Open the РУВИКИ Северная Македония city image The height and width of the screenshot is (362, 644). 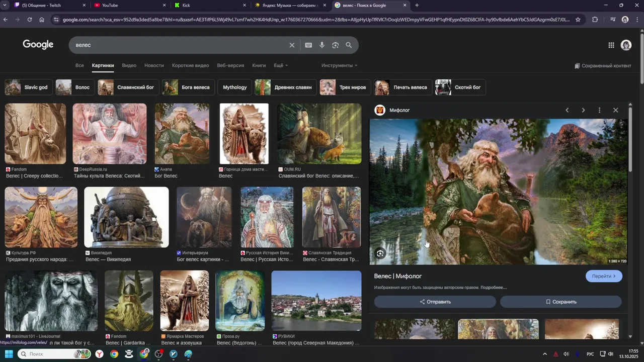pyautogui.click(x=316, y=301)
